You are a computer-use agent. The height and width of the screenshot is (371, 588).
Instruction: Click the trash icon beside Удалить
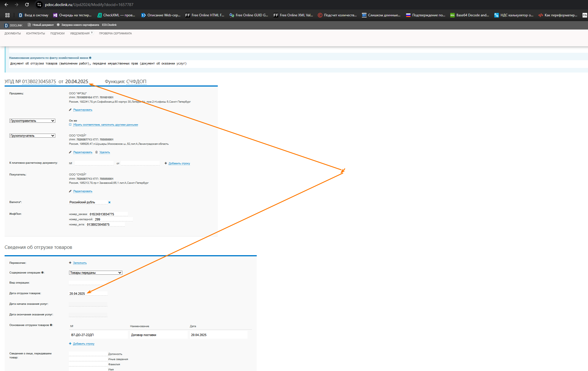(97, 152)
